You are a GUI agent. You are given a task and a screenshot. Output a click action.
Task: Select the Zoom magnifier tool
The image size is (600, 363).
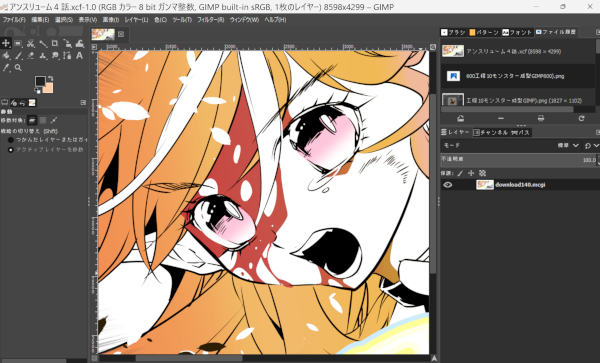18,68
